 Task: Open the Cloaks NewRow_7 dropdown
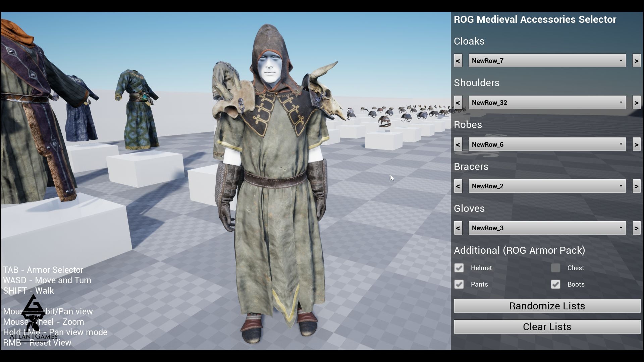tap(547, 61)
